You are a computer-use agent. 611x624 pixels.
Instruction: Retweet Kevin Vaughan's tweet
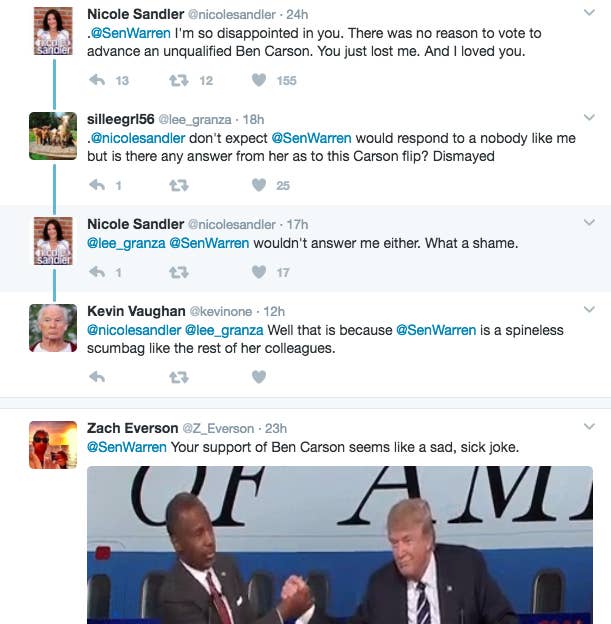click(179, 377)
